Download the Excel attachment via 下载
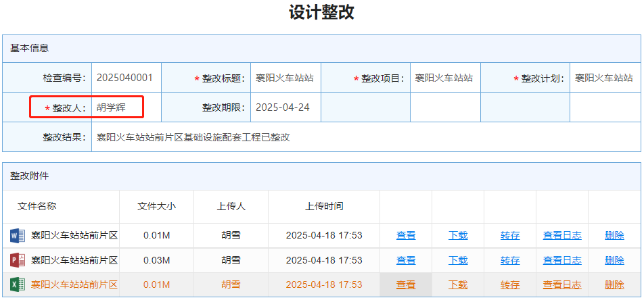This screenshot has height=300, width=644. click(458, 284)
